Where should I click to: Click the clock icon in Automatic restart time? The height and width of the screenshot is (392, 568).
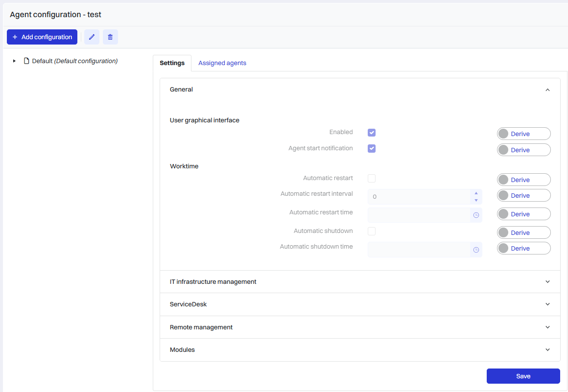coord(476,215)
